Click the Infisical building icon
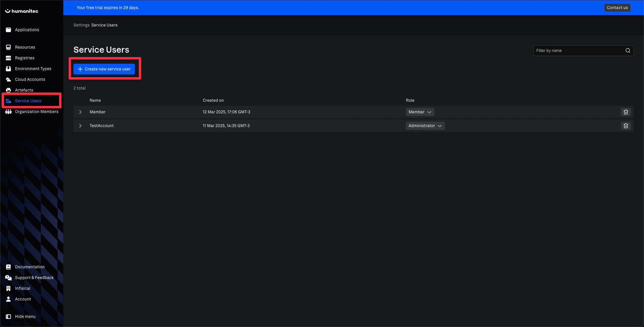The height and width of the screenshot is (327, 644). pos(8,288)
